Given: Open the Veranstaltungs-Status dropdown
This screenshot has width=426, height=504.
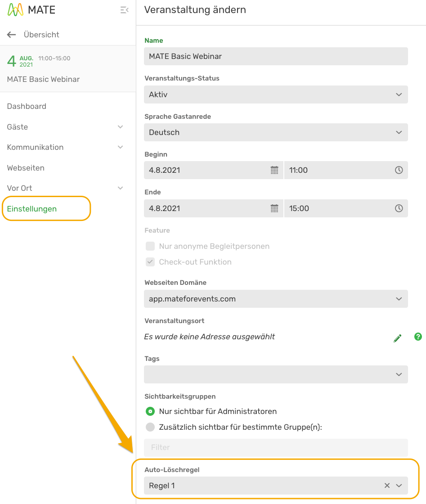Looking at the screenshot, I should click(276, 94).
